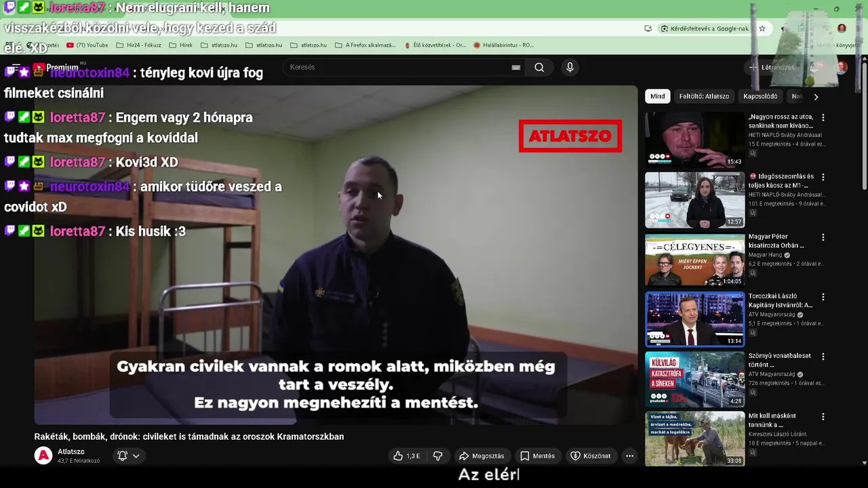Viewport: 868px width, 488px height.
Task: Select 'Feltöltő: Atlatszo' filter chip
Action: pyautogui.click(x=704, y=96)
